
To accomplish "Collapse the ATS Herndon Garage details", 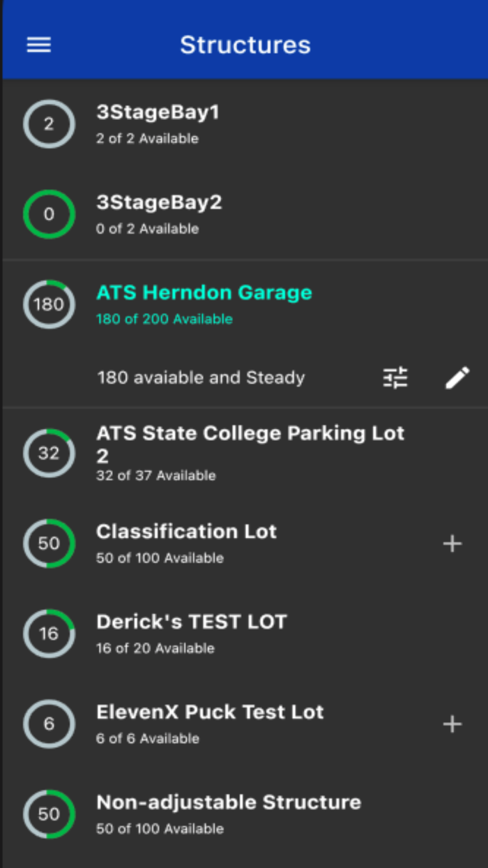I will point(205,292).
